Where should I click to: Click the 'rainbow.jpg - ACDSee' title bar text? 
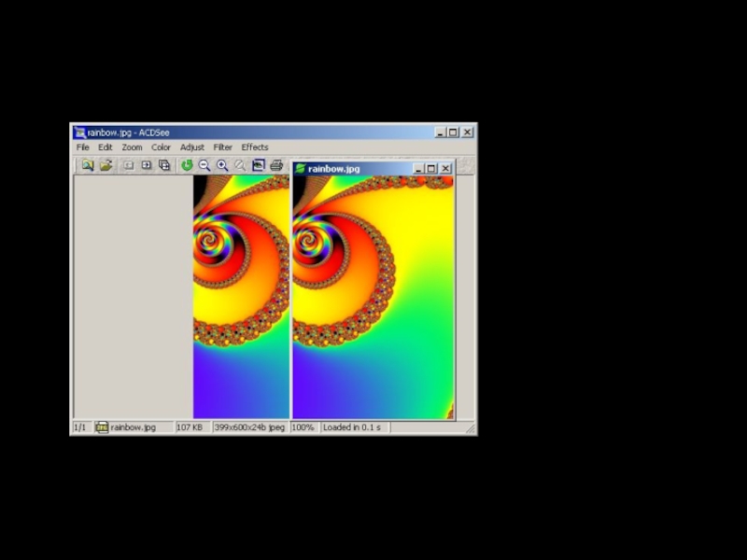coord(129,133)
